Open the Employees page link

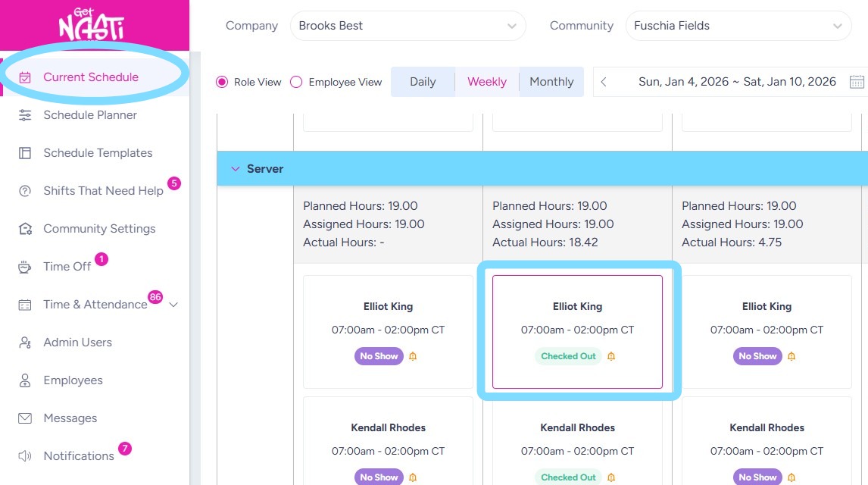pyautogui.click(x=73, y=380)
